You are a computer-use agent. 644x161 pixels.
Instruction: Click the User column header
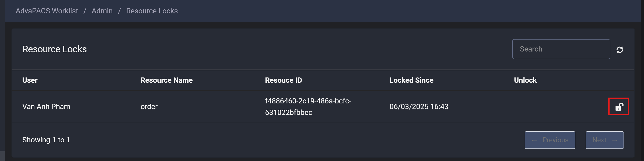tap(30, 80)
